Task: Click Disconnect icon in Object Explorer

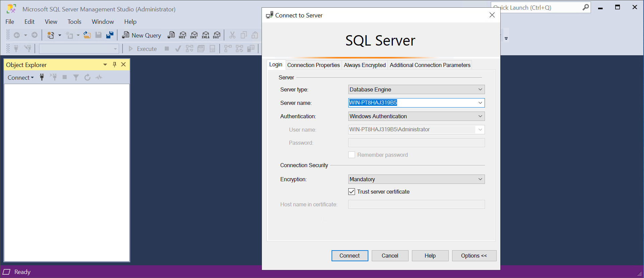Action: 53,77
